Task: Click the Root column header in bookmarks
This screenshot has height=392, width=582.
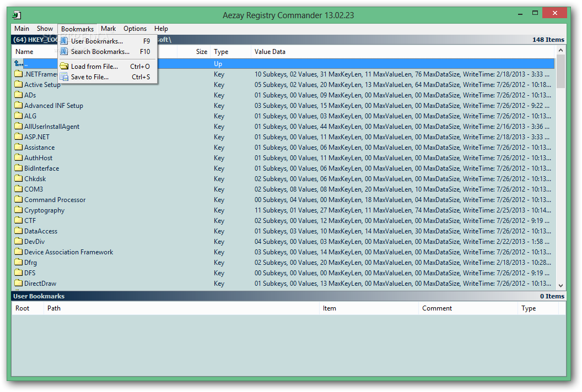Action: tap(28, 308)
